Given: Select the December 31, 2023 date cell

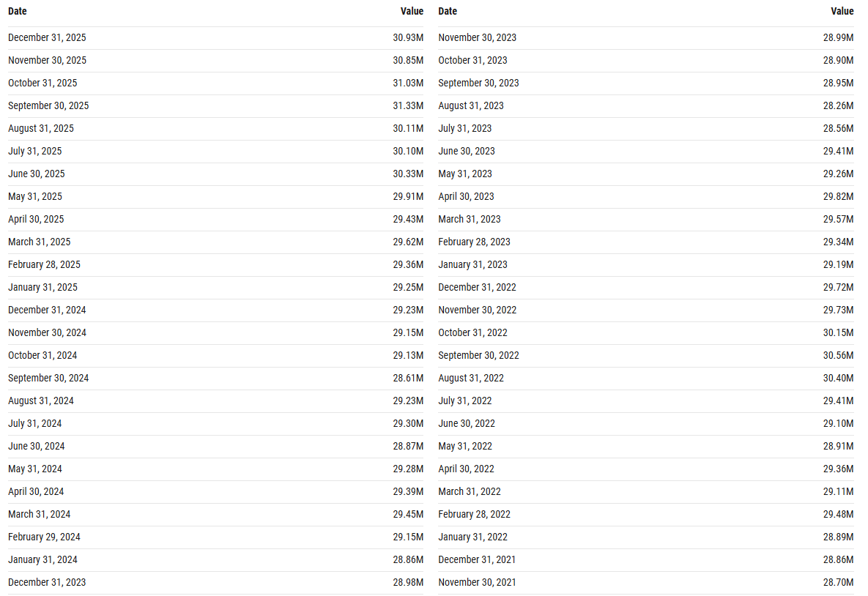Looking at the screenshot, I should pyautogui.click(x=47, y=582).
